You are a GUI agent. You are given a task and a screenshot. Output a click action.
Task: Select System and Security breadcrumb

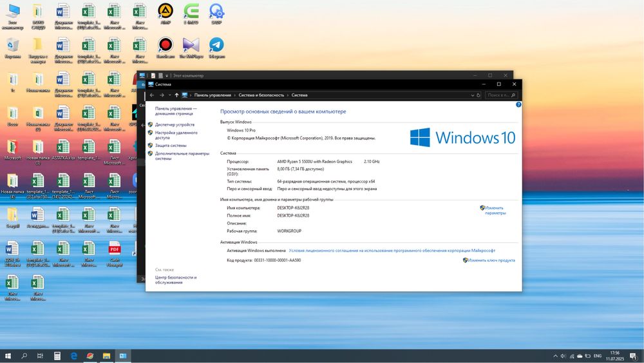(x=261, y=95)
